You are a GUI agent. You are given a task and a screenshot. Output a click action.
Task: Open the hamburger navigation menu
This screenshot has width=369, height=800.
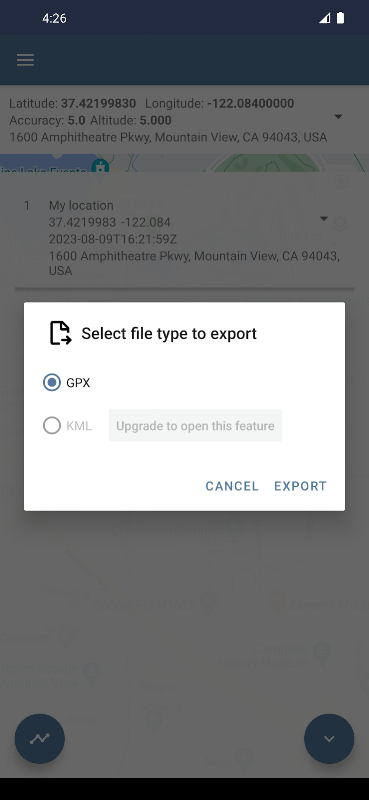tap(25, 60)
